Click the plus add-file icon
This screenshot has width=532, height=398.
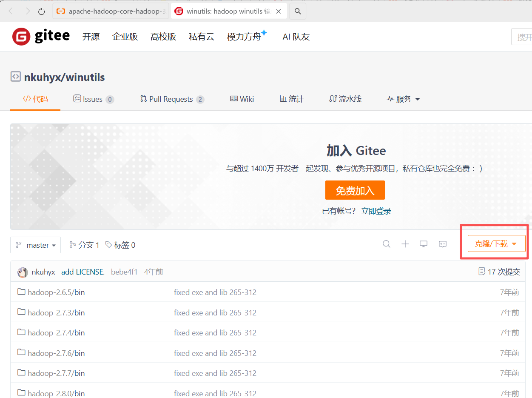(x=405, y=244)
